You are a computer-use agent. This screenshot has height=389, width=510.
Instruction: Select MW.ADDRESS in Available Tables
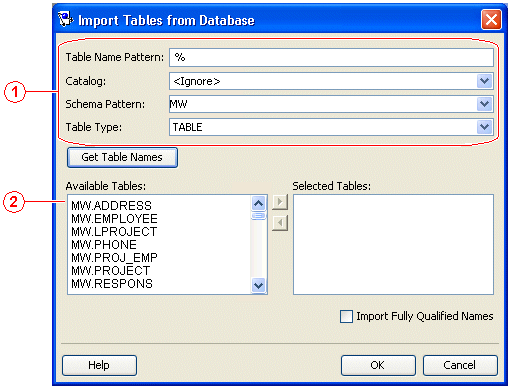tap(112, 206)
